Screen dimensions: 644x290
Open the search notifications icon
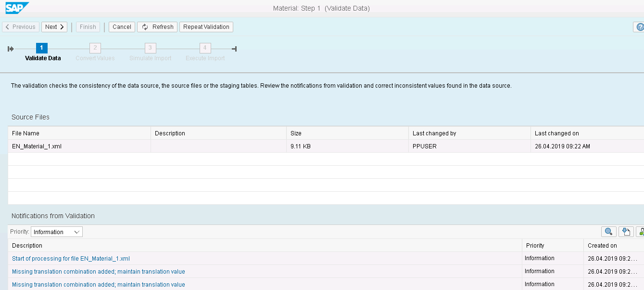click(608, 231)
